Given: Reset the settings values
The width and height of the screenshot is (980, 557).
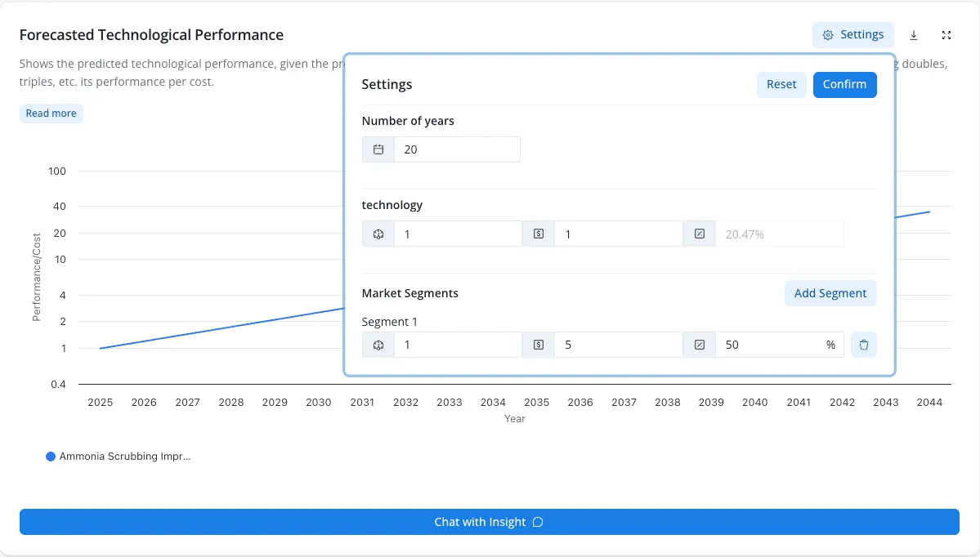Looking at the screenshot, I should 781,84.
